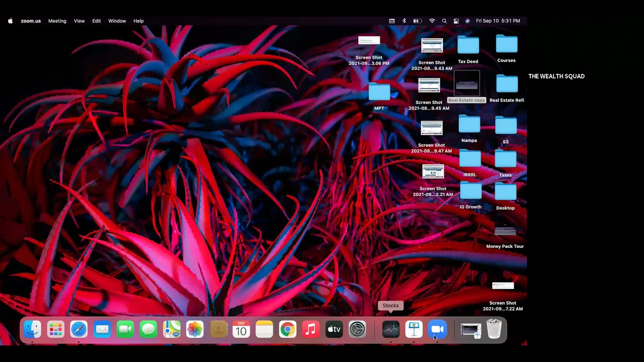644x362 pixels.
Task: Open the Edit menu in menu bar
Action: click(97, 21)
